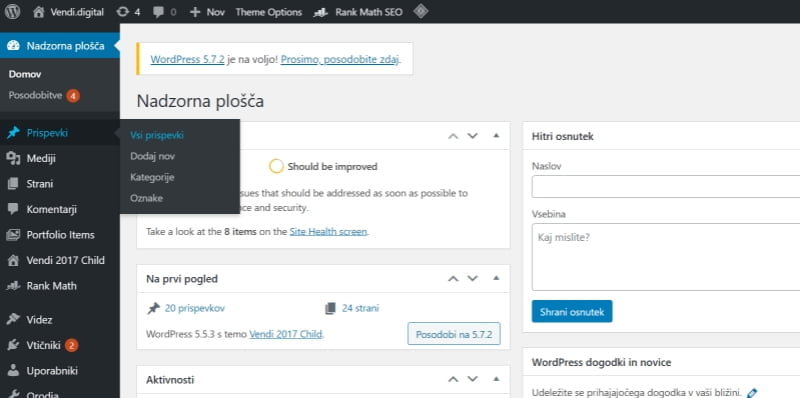The height and width of the screenshot is (398, 800).
Task: Open the 20 prispevkov link
Action: click(x=194, y=308)
